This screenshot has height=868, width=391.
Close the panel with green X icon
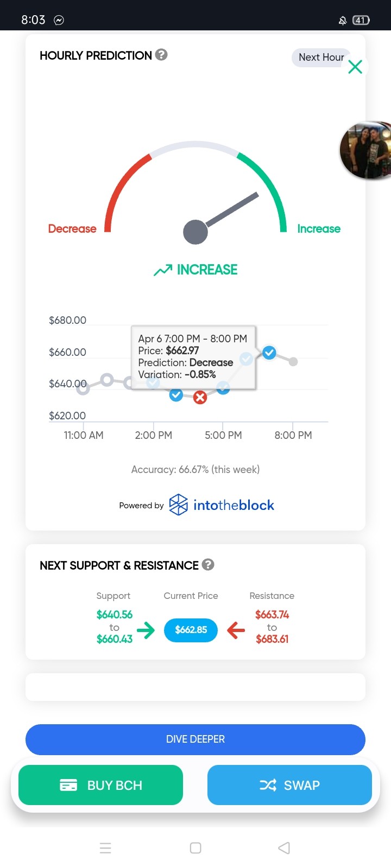coord(355,67)
